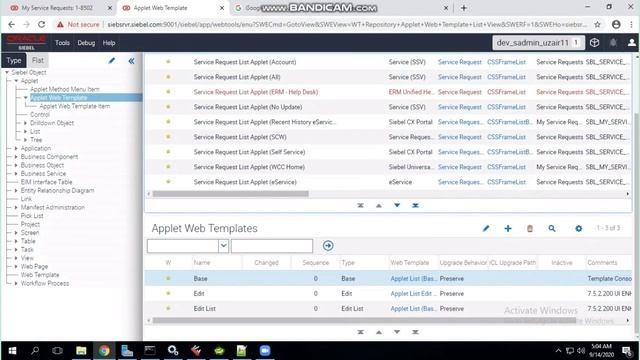The height and width of the screenshot is (360, 640).
Task: Go to next record in upper list
Action: point(397,205)
